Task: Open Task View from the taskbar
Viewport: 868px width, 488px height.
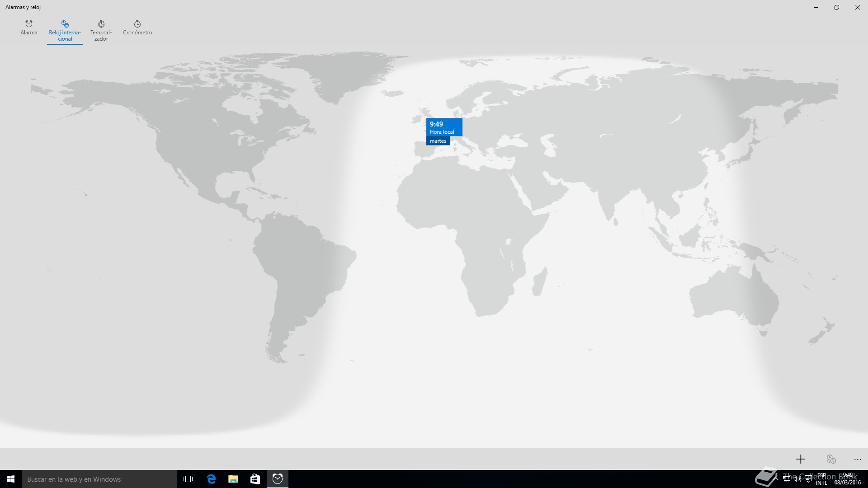Action: pos(188,479)
